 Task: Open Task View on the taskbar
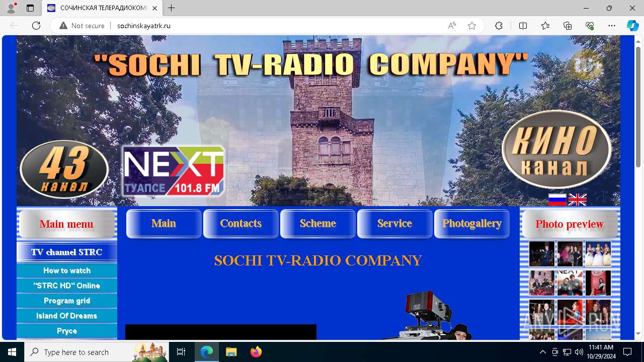[181, 352]
